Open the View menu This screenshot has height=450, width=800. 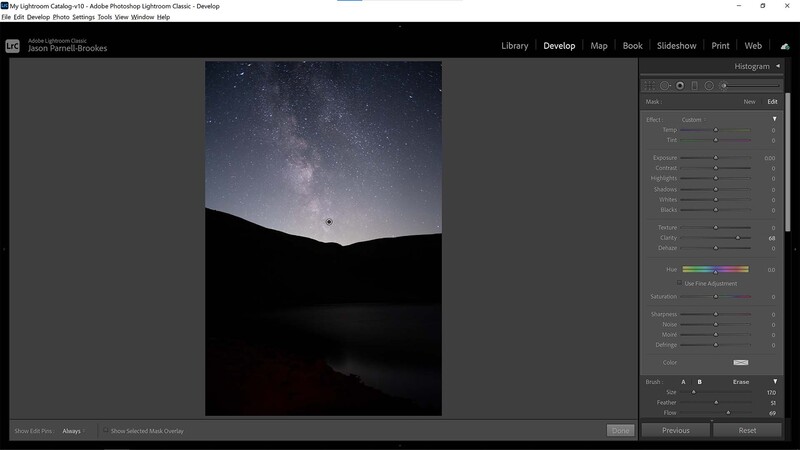pos(121,17)
